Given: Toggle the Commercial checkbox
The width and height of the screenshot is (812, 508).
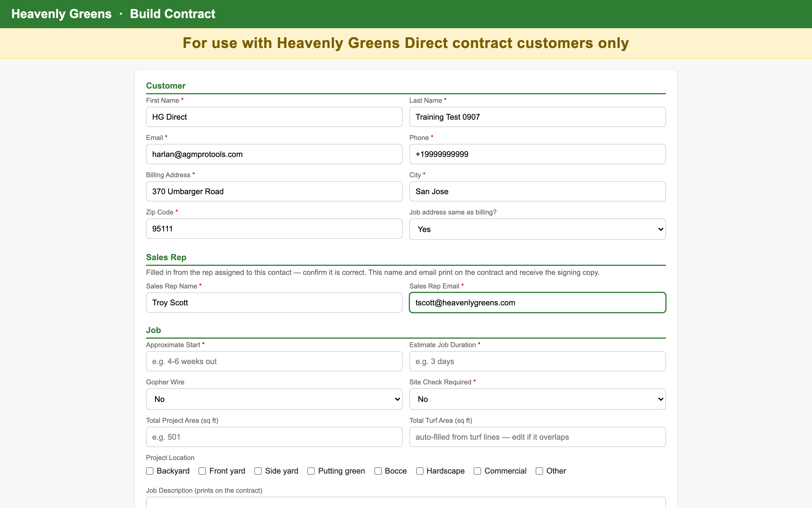Looking at the screenshot, I should (x=477, y=471).
